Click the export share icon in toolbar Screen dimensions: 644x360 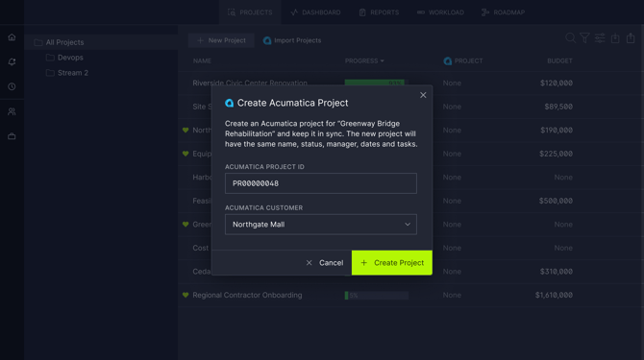(631, 38)
